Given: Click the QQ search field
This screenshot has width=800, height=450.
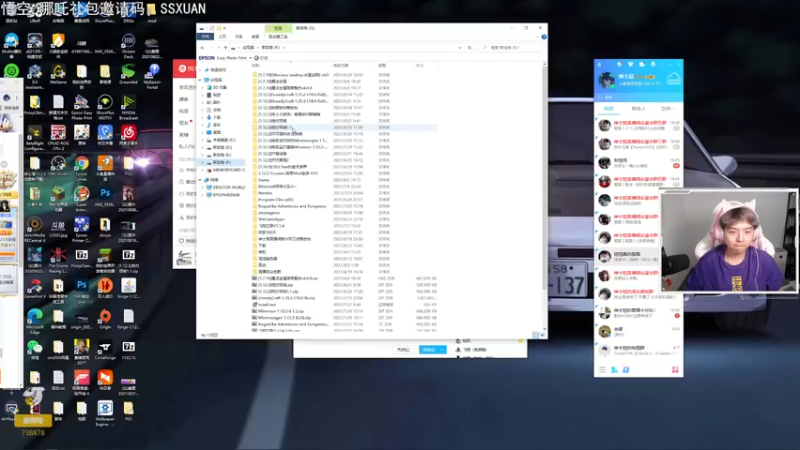Looking at the screenshot, I should (638, 97).
